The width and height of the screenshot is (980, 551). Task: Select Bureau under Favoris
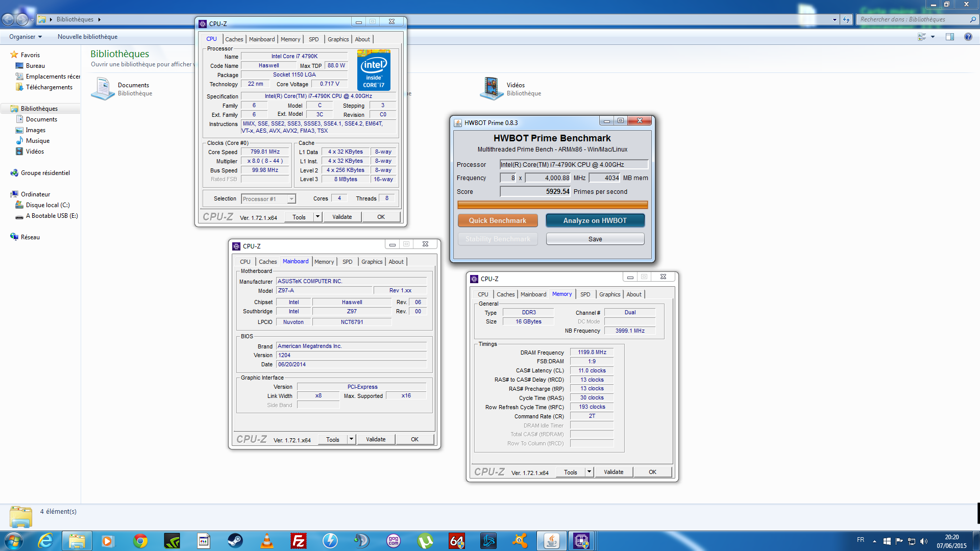[x=35, y=66]
